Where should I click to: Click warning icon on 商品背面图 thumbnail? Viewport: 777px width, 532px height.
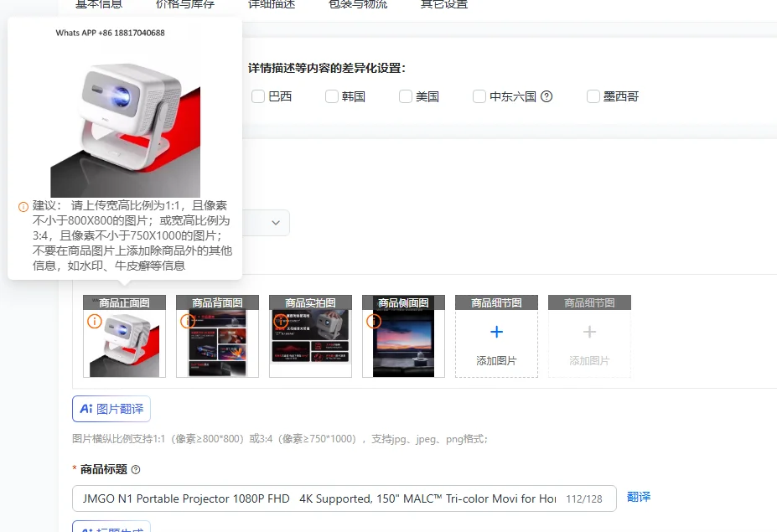click(x=187, y=321)
